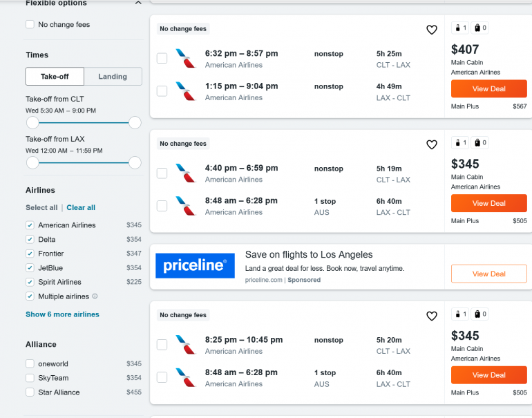Select the 1:15 pm return flight checkbox
Image resolution: width=532 pixels, height=418 pixels.
[162, 91]
